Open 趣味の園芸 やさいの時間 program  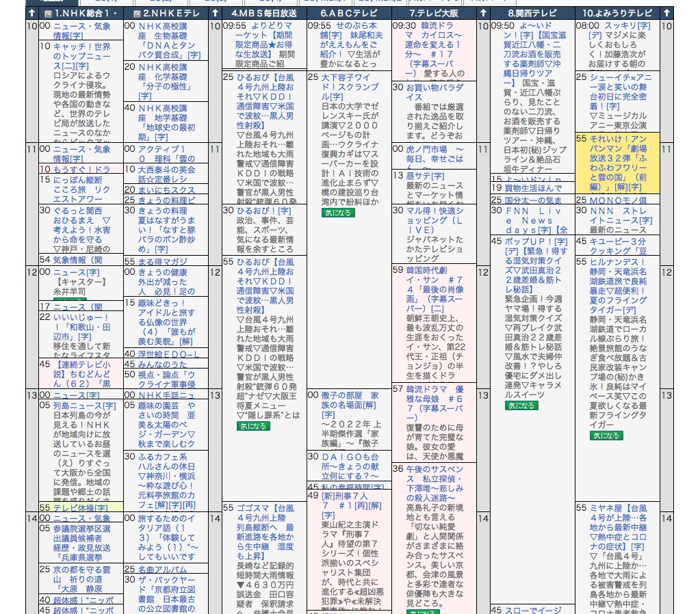(x=166, y=425)
